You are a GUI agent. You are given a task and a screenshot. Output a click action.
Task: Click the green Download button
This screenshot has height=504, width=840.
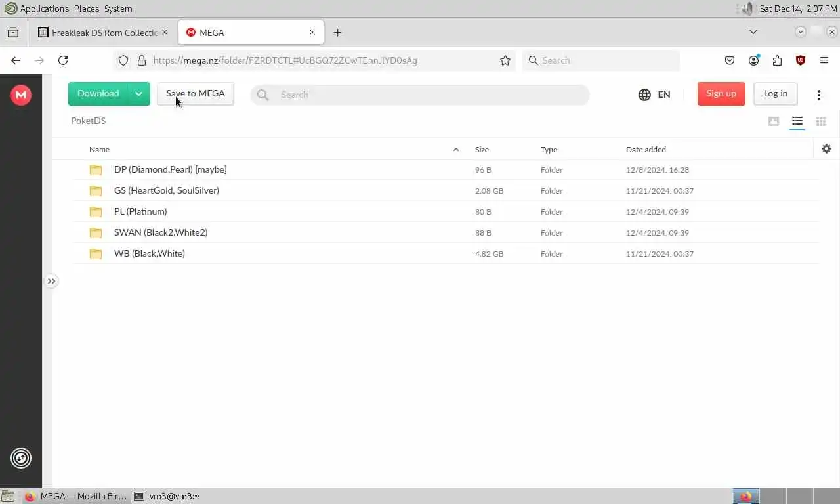pos(98,94)
